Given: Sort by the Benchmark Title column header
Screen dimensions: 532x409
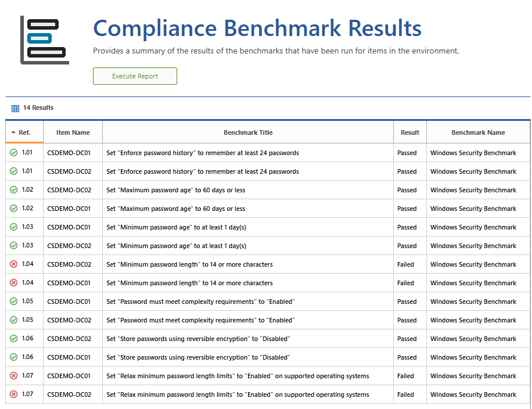Looking at the screenshot, I should pyautogui.click(x=248, y=132).
